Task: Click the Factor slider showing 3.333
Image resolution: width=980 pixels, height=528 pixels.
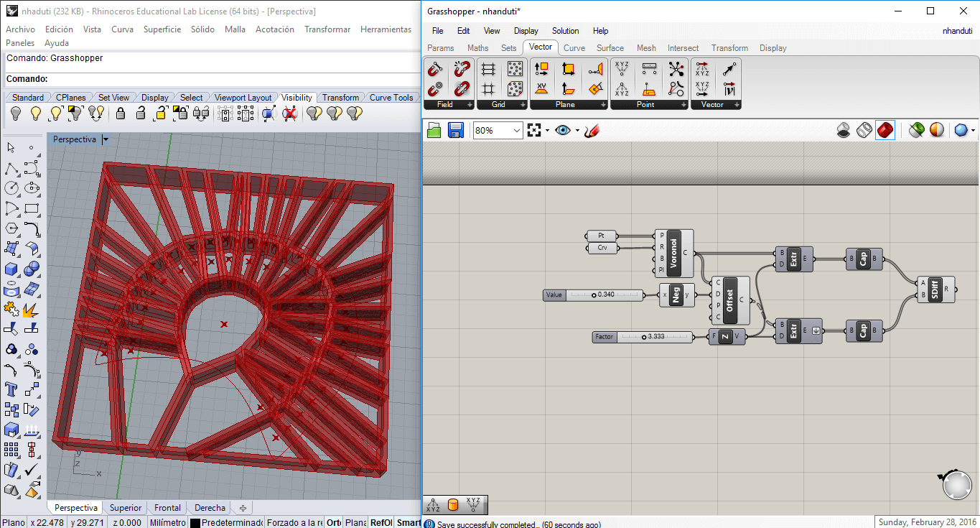Action: [x=643, y=336]
